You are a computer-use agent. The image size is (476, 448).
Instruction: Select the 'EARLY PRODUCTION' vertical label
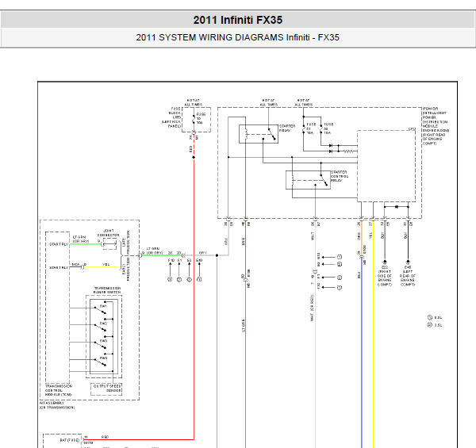pos(125,269)
